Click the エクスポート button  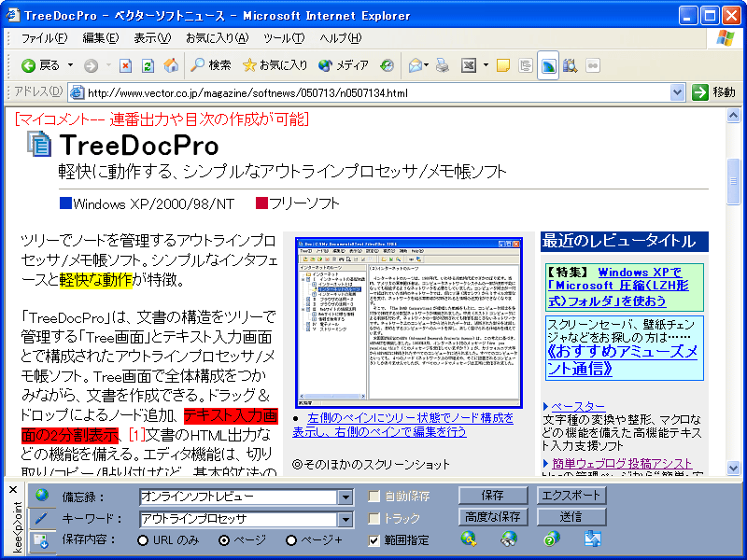coord(571,496)
